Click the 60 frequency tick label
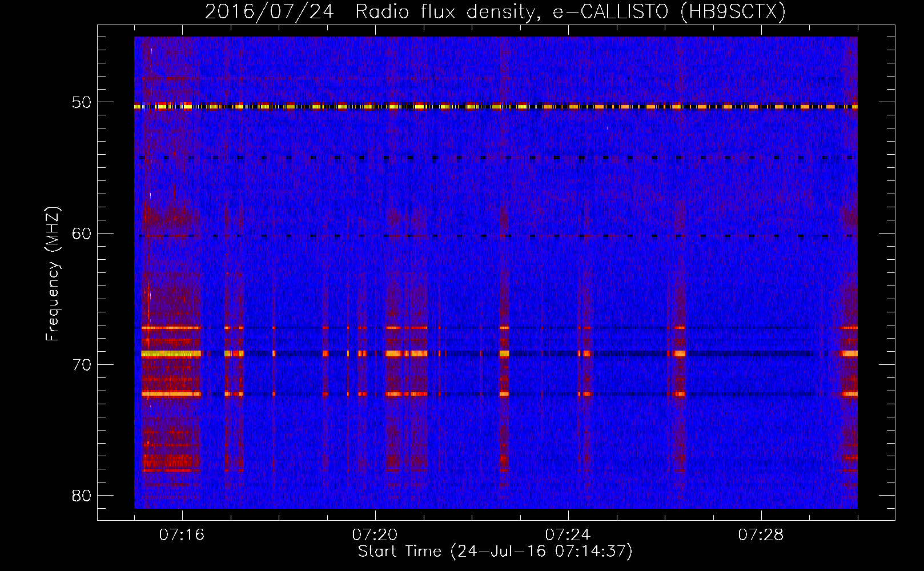This screenshot has height=571, width=924. coord(82,234)
